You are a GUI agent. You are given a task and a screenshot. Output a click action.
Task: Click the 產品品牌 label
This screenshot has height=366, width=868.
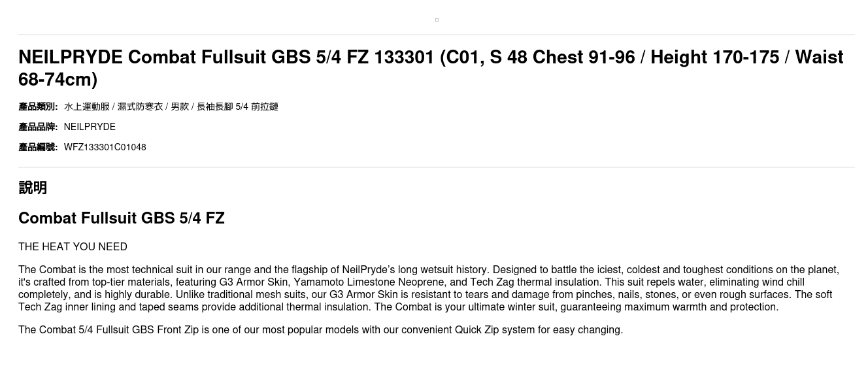tap(38, 127)
